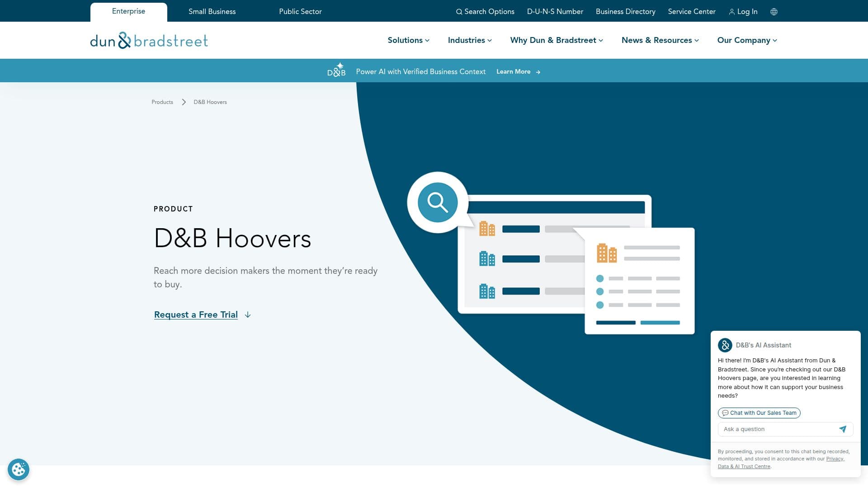Screen dimensions: 868x488
Task: Click the arrow beside Learn More
Action: click(x=538, y=72)
